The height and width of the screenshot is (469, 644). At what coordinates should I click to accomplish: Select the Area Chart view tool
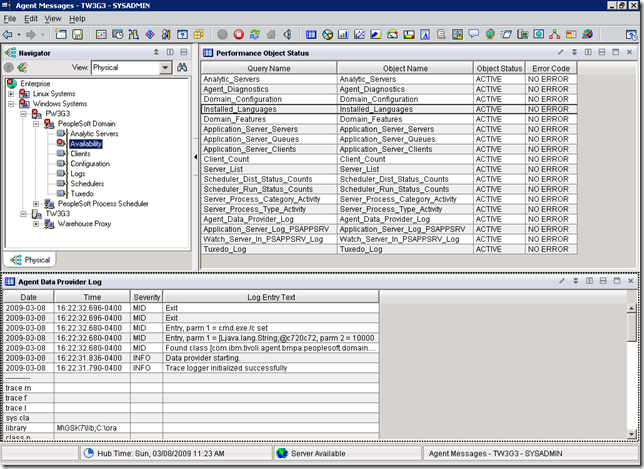tap(376, 34)
